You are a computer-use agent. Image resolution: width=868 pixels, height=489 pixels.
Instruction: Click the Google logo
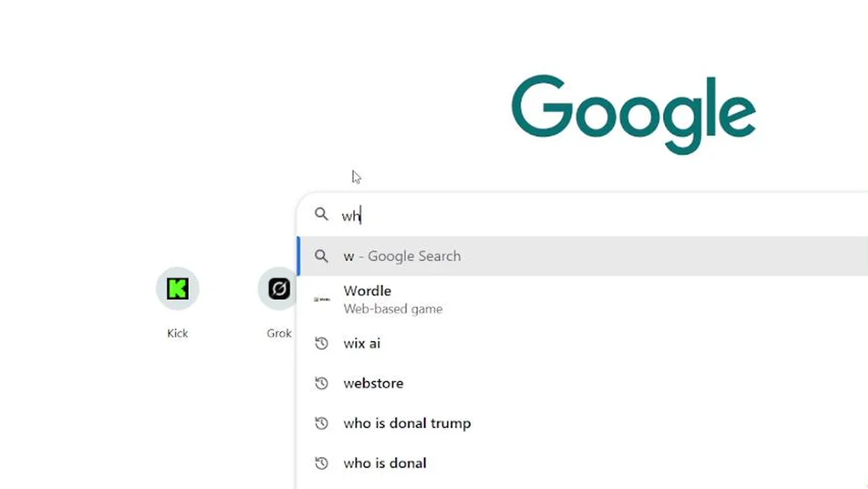(x=633, y=113)
